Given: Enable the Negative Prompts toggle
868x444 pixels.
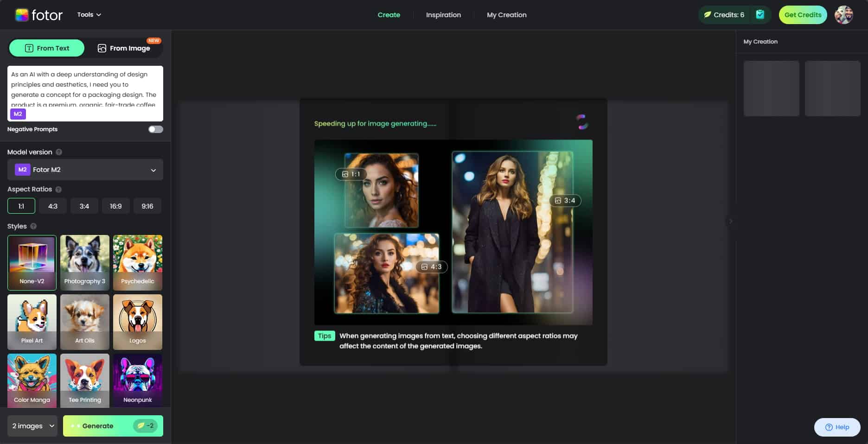Looking at the screenshot, I should click(155, 129).
